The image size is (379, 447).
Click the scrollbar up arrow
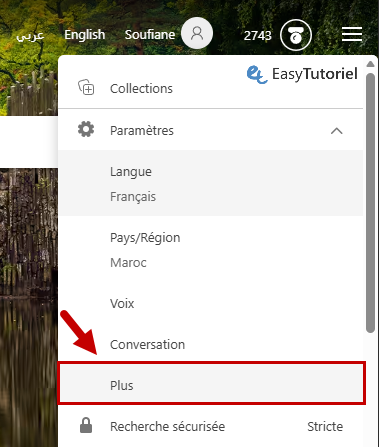click(370, 64)
